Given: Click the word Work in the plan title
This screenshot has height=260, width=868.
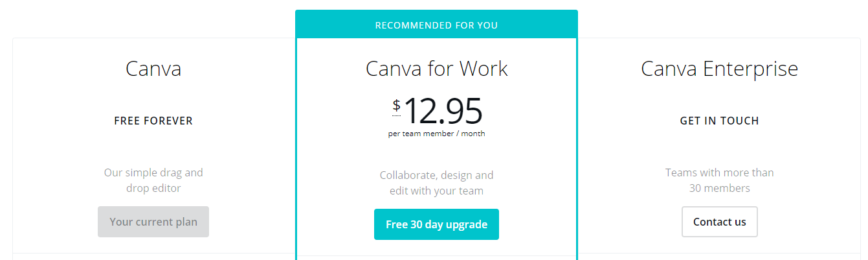Looking at the screenshot, I should (x=484, y=69).
